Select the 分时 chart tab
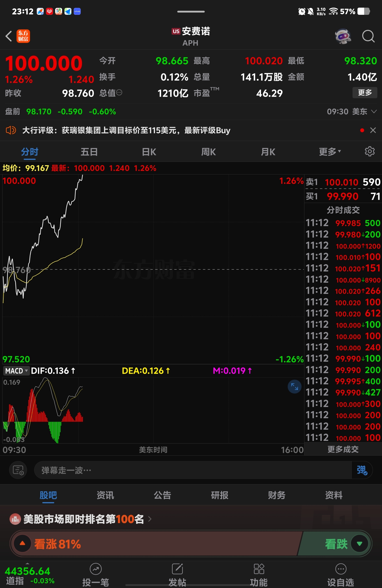382x588 pixels. tap(30, 152)
